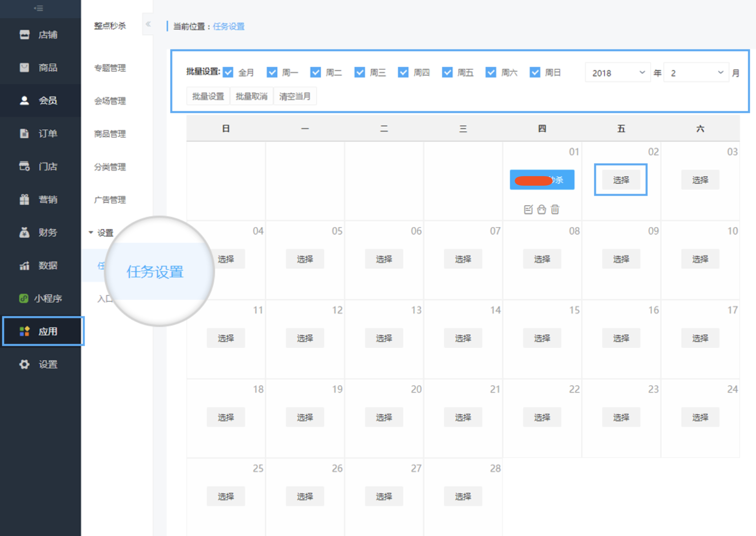Click 选择 on day 05
Screen dimensions: 756x536
tap(305, 259)
